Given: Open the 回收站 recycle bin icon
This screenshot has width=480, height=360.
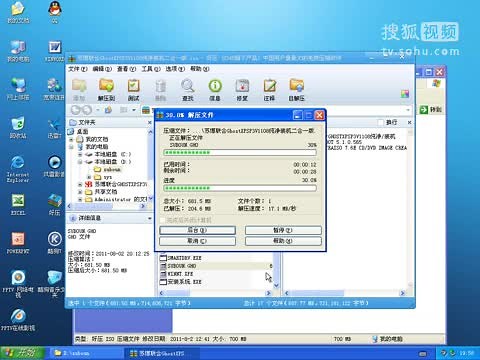Looking at the screenshot, I should 18,127.
